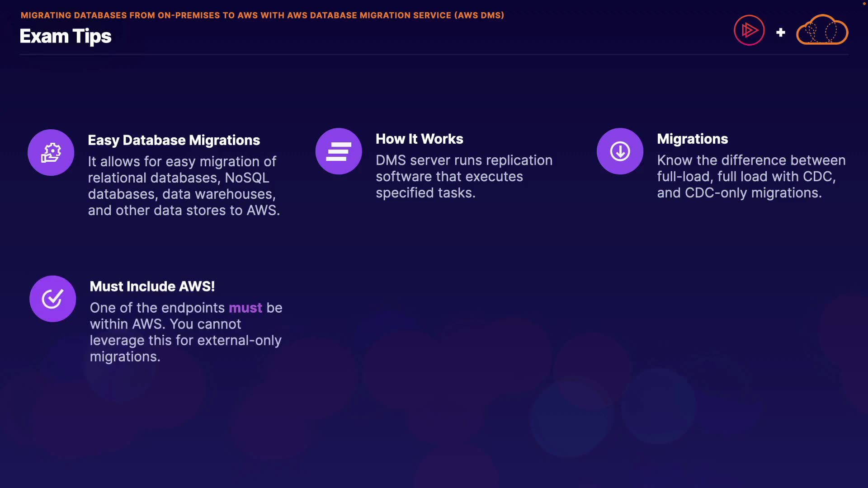This screenshot has height=488, width=868.
Task: Click the download arrow Migrations icon
Action: (x=620, y=151)
